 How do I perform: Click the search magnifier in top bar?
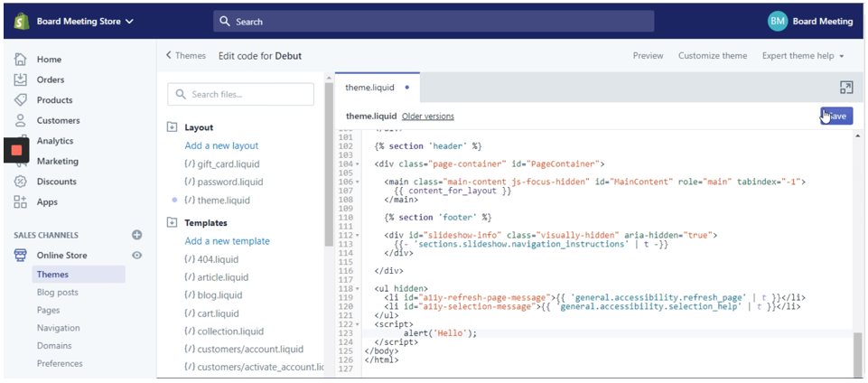224,22
